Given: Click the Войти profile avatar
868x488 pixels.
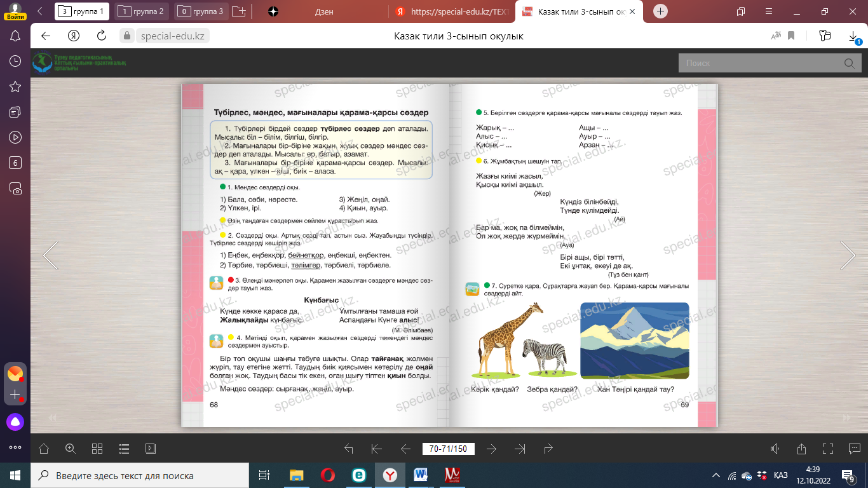Looking at the screenshot, I should click(15, 11).
